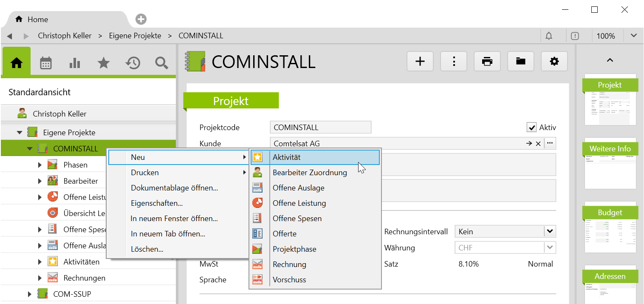Select Projektphase from the Neu submenu

[294, 249]
